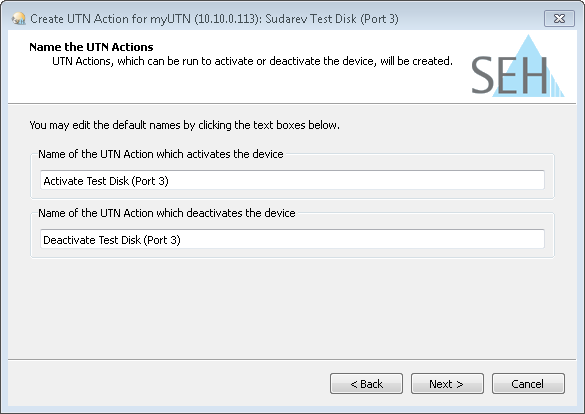Screen dimensions: 585x414
Task: Close the Create UTN Action dialog
Action: coord(559,18)
